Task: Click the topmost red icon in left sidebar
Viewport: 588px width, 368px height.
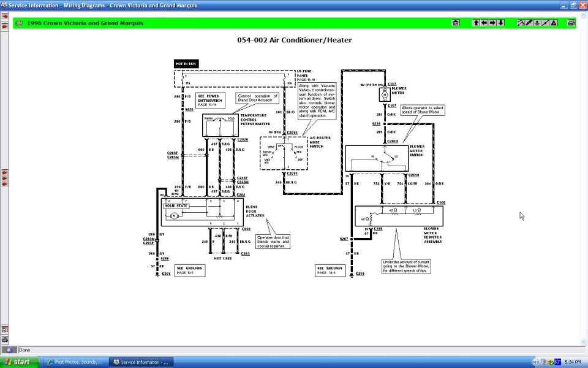Action: 4,16
